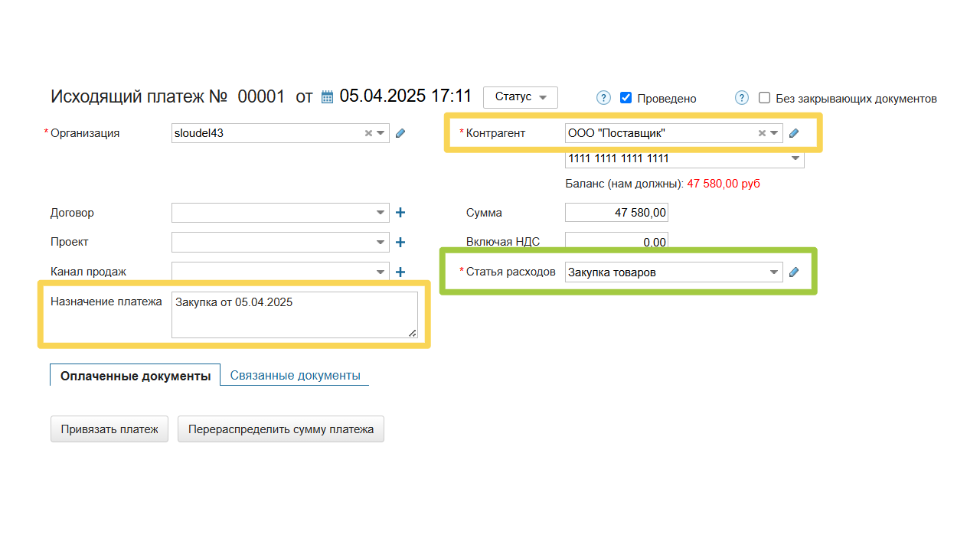Add a new Договор with the plus icon
The image size is (980, 551).
(400, 213)
